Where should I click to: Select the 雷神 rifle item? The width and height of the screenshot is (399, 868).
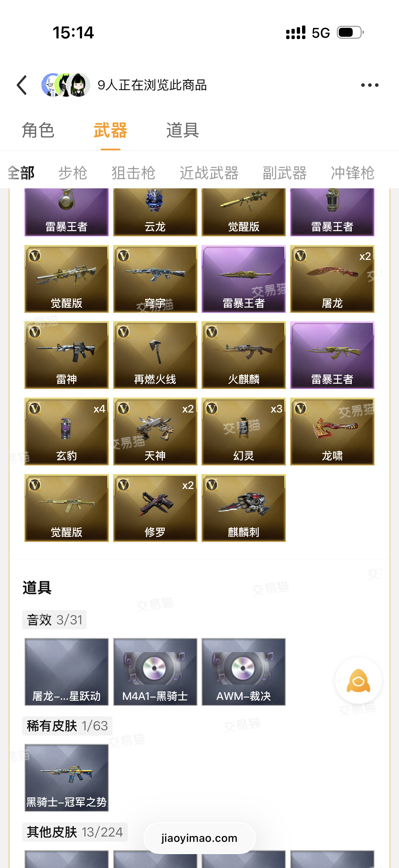(x=66, y=355)
